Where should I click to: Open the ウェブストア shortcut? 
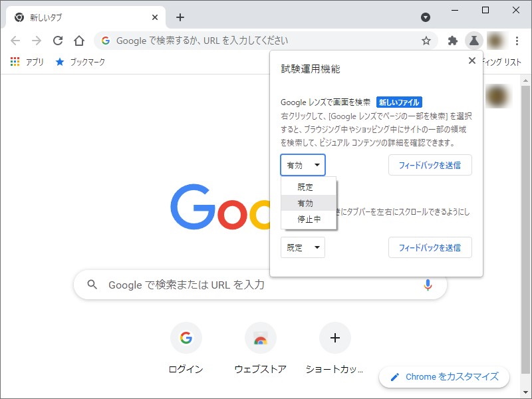pos(261,338)
